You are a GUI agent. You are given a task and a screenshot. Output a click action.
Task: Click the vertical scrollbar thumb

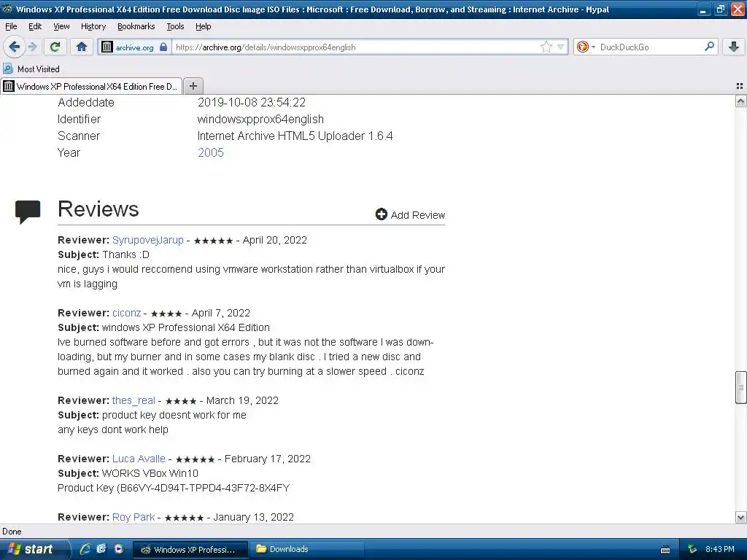click(740, 387)
